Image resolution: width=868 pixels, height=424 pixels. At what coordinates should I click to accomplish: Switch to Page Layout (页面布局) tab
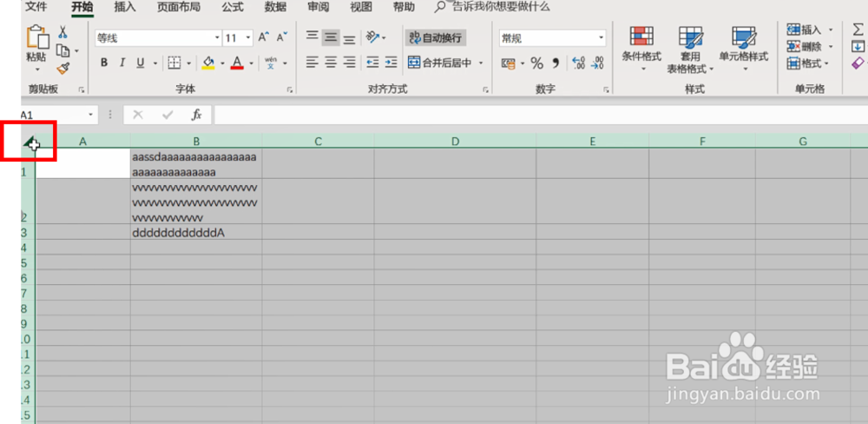pyautogui.click(x=179, y=7)
